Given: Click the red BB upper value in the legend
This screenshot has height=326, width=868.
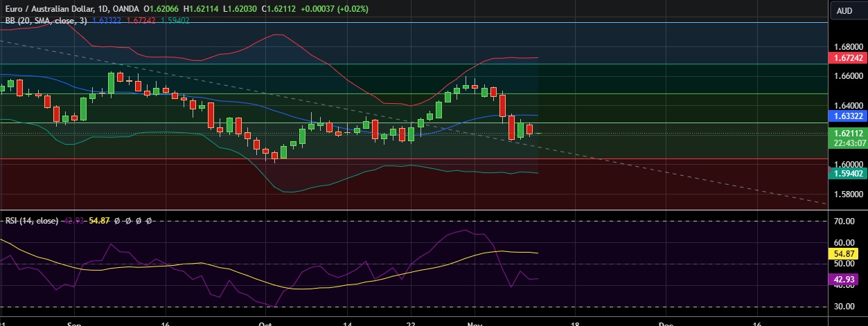Looking at the screenshot, I should 141,21.
